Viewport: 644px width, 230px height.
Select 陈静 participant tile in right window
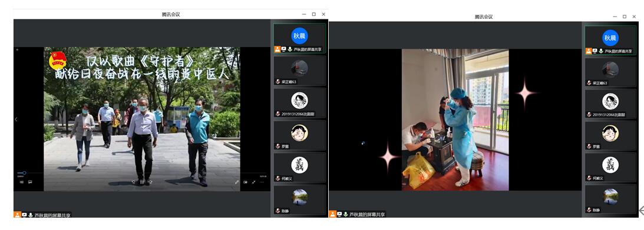click(610, 199)
